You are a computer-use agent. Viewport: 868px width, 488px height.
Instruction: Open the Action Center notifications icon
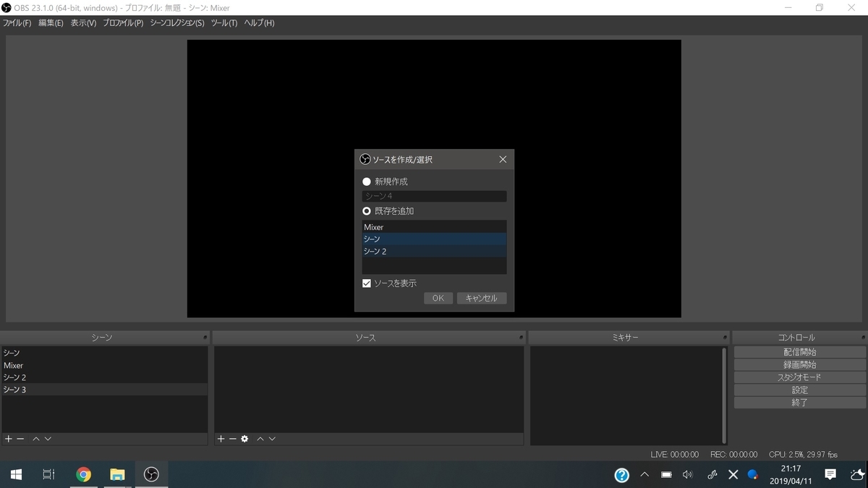[830, 475]
